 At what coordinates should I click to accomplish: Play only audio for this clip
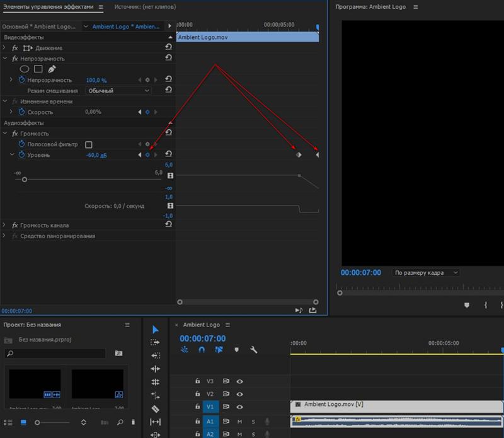coord(299,310)
